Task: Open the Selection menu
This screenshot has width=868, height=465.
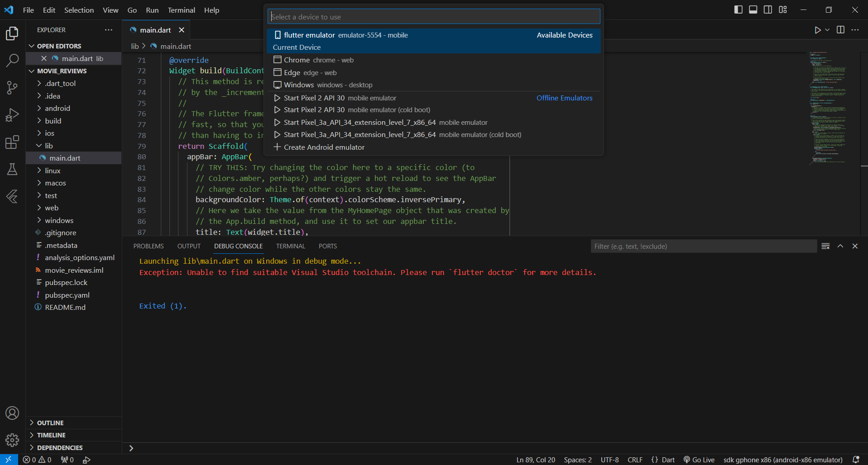Action: pyautogui.click(x=79, y=10)
